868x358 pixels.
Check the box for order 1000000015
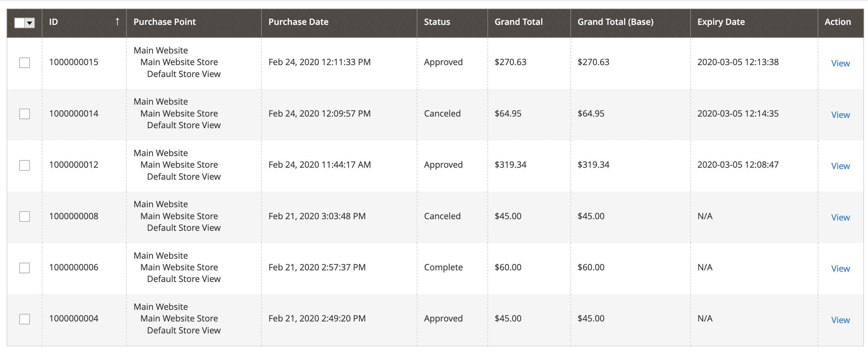coord(25,63)
